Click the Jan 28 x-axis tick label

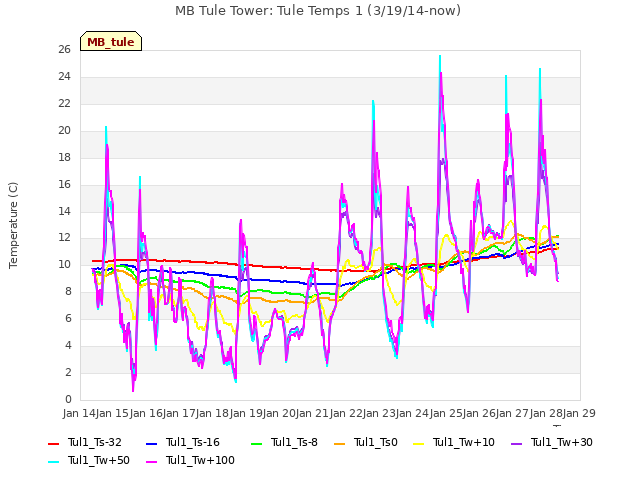[x=546, y=413]
